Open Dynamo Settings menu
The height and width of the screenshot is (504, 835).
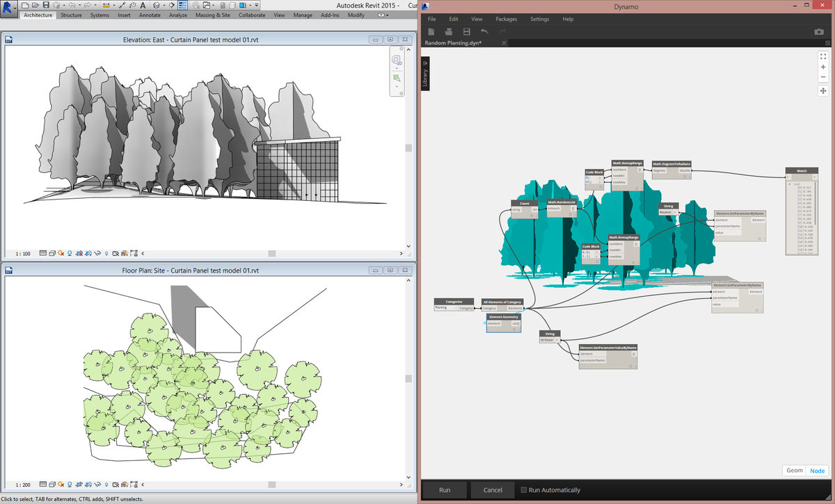(x=539, y=19)
